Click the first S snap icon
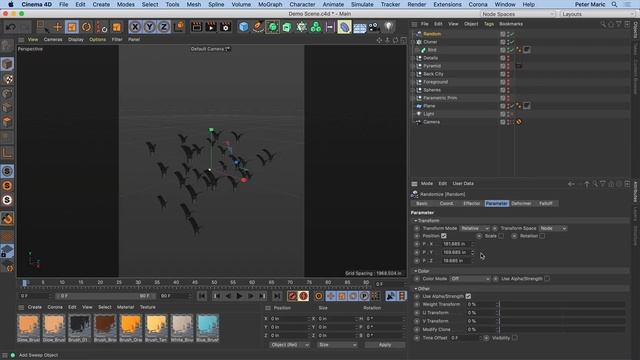The image size is (640, 360). coord(7,171)
